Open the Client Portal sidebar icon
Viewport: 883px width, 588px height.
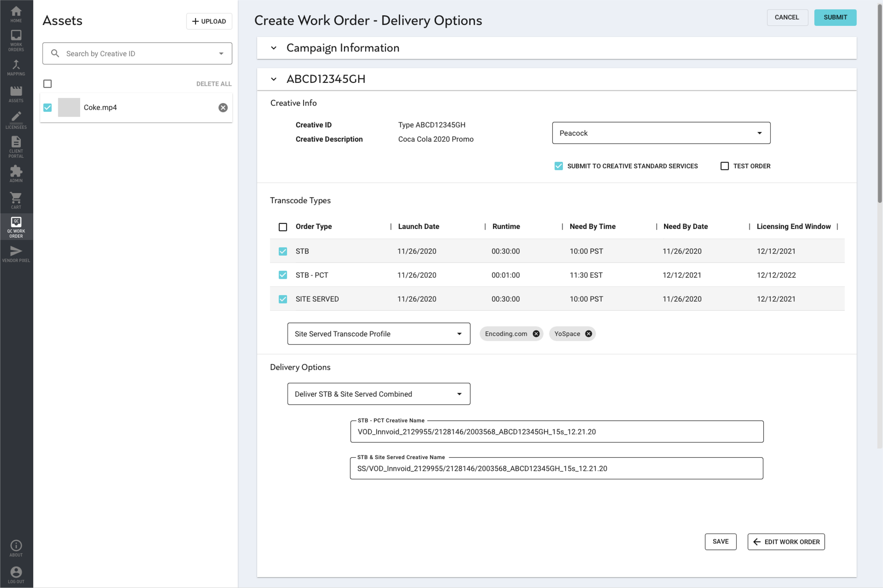16,146
